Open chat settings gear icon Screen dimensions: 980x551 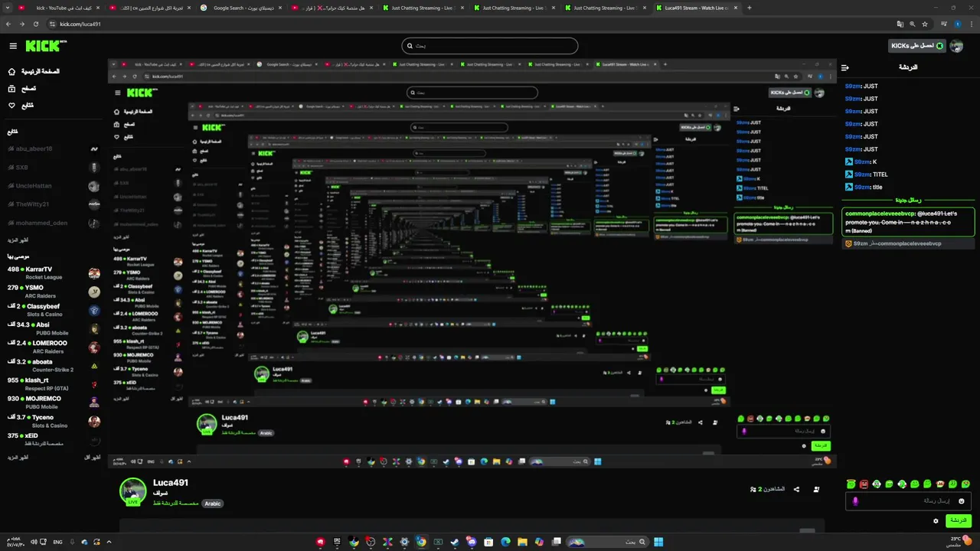936,520
